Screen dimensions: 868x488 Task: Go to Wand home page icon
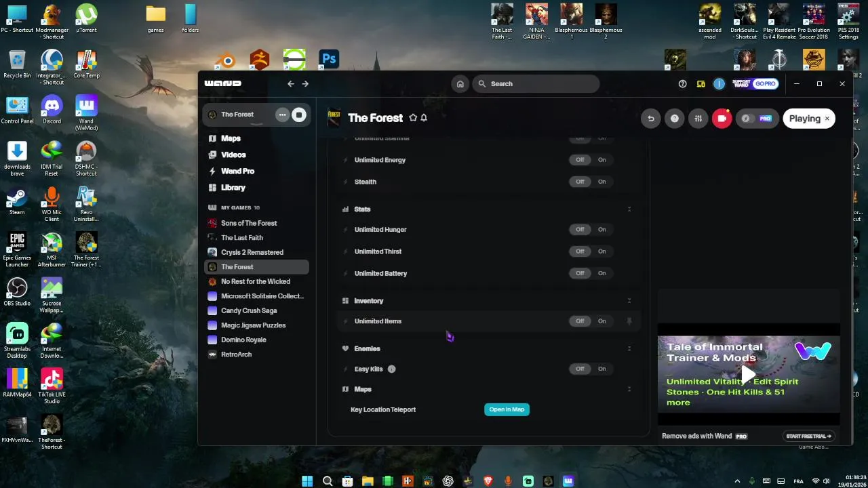click(460, 84)
